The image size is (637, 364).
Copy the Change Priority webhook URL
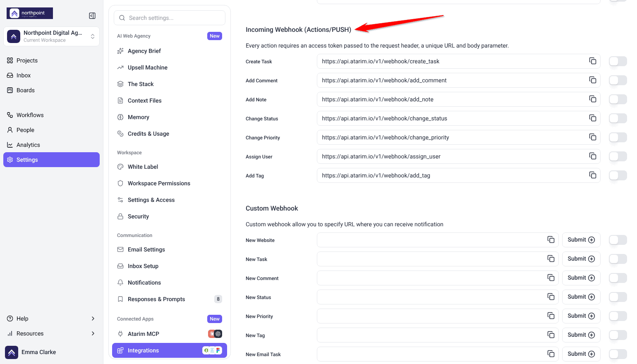(x=593, y=137)
